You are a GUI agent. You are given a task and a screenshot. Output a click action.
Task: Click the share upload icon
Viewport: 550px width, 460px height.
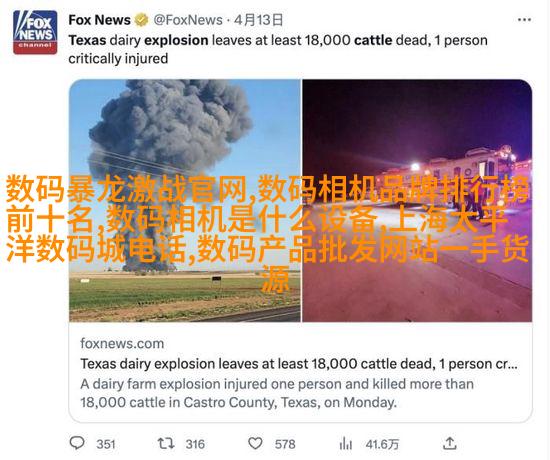coord(450,444)
